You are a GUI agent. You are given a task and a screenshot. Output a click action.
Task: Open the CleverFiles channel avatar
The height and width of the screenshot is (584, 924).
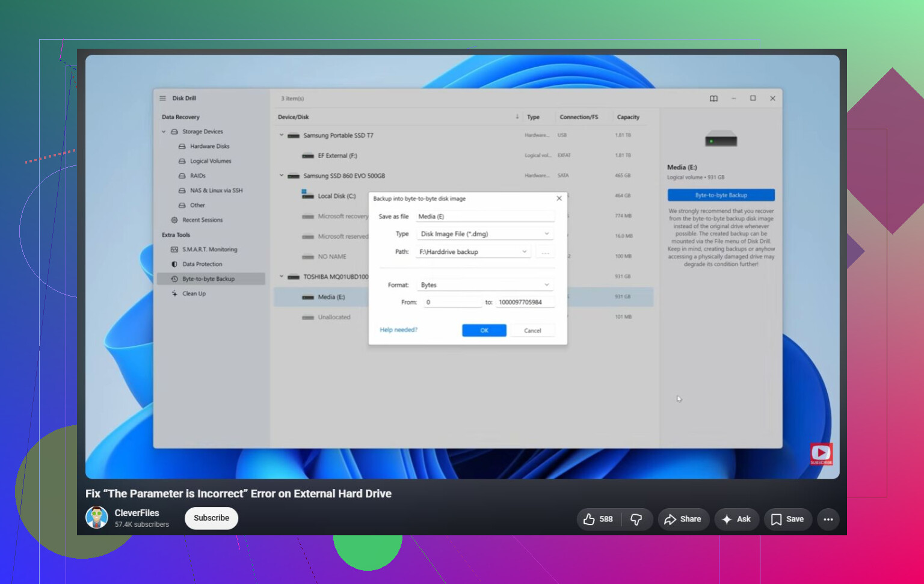pyautogui.click(x=97, y=517)
